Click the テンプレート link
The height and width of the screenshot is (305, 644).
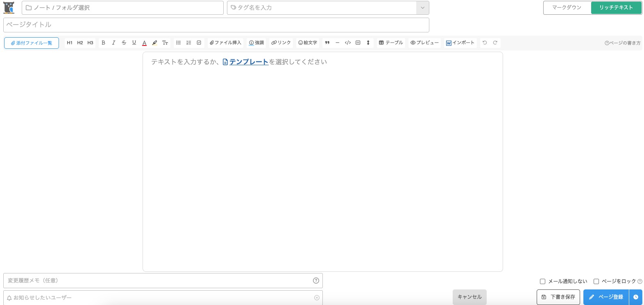tap(248, 62)
